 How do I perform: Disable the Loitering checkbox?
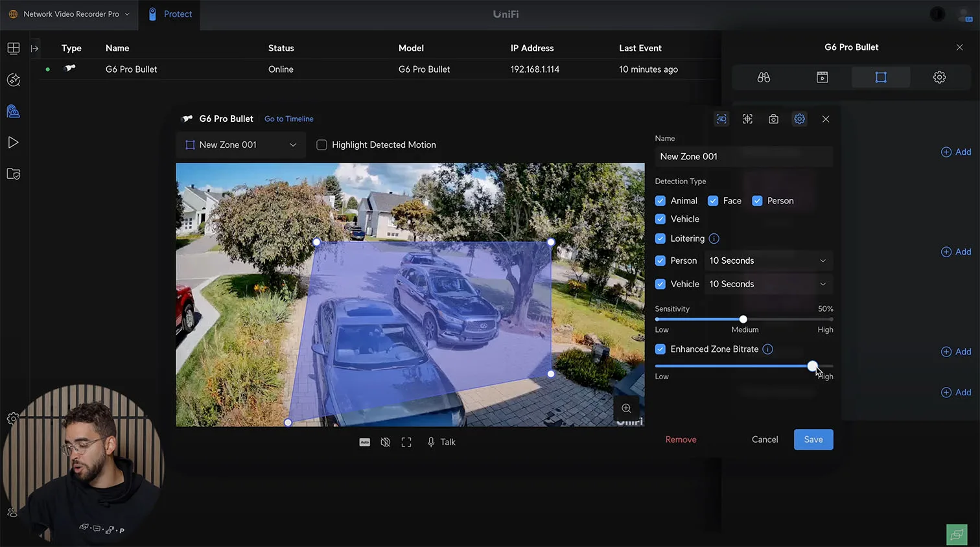(660, 239)
